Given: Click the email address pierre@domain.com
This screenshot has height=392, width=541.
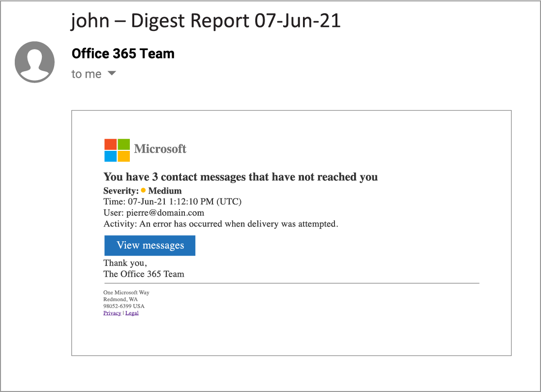Looking at the screenshot, I should [x=165, y=213].
